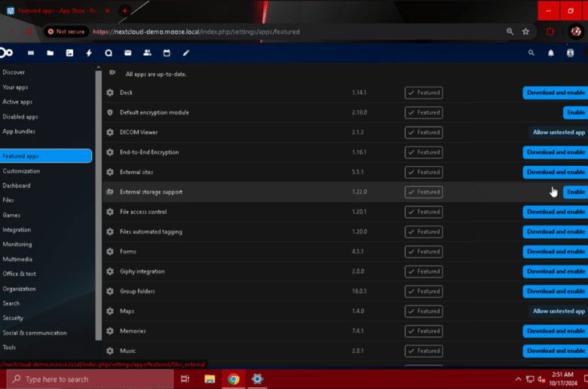
Task: Open the contacts menu icon in the header
Action: pos(571,53)
